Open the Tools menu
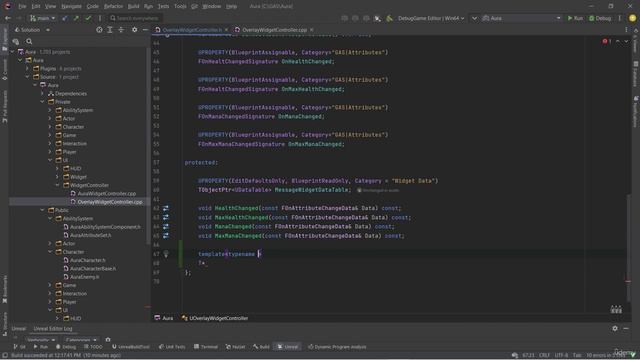This screenshot has height=360, width=640. (180, 6)
